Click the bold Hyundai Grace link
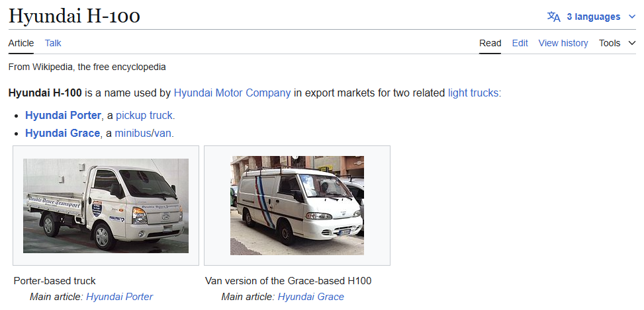Screen dimensions: 644x310 tap(62, 134)
